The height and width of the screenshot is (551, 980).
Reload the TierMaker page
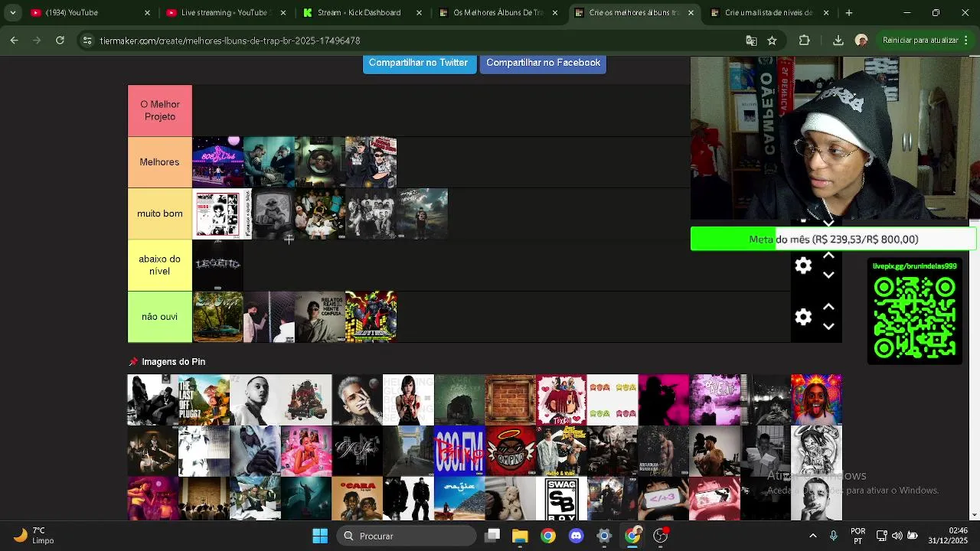[60, 41]
